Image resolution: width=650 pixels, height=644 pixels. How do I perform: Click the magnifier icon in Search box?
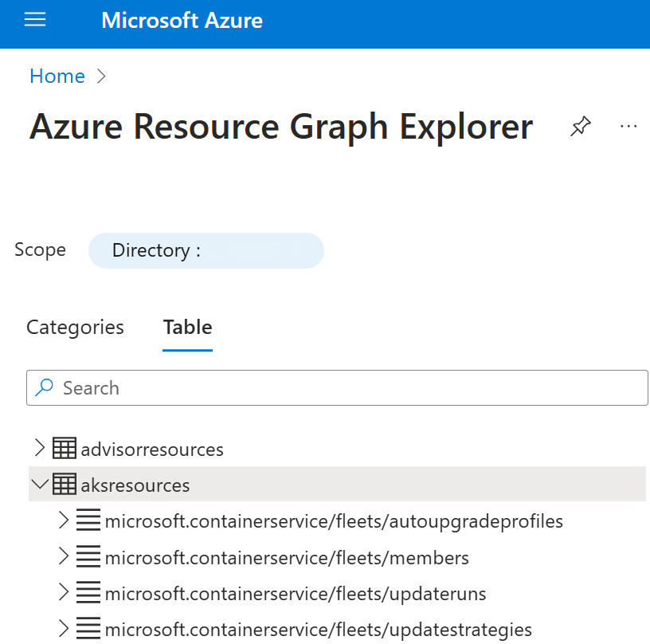(x=45, y=388)
